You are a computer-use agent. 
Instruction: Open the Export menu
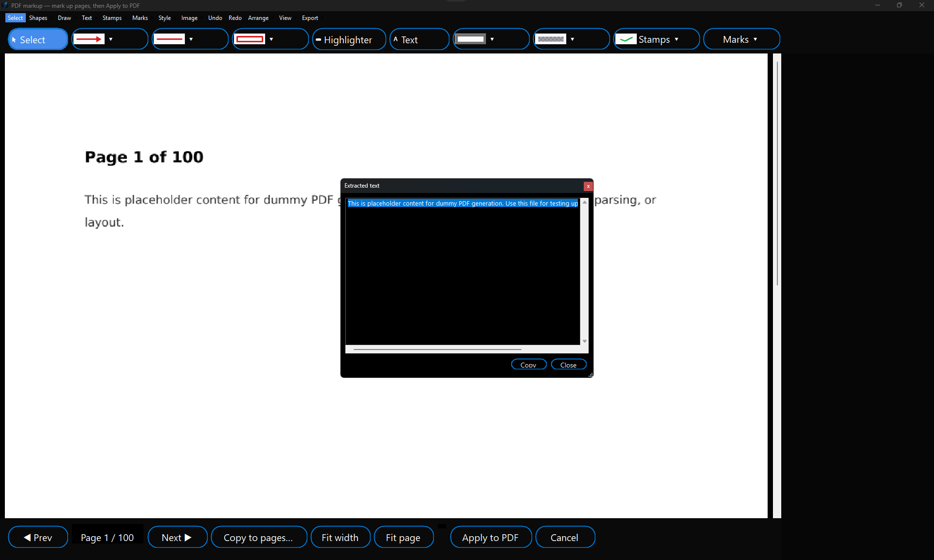click(310, 18)
